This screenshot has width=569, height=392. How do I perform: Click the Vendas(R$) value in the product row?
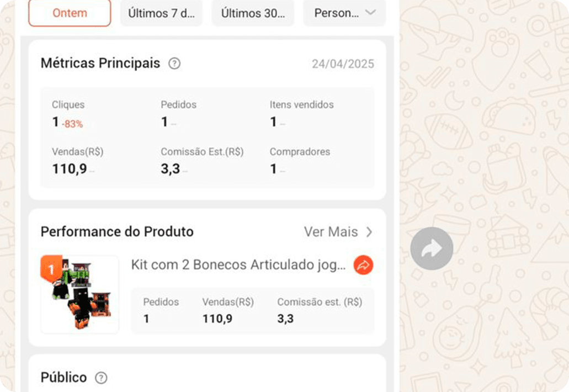coord(217,319)
